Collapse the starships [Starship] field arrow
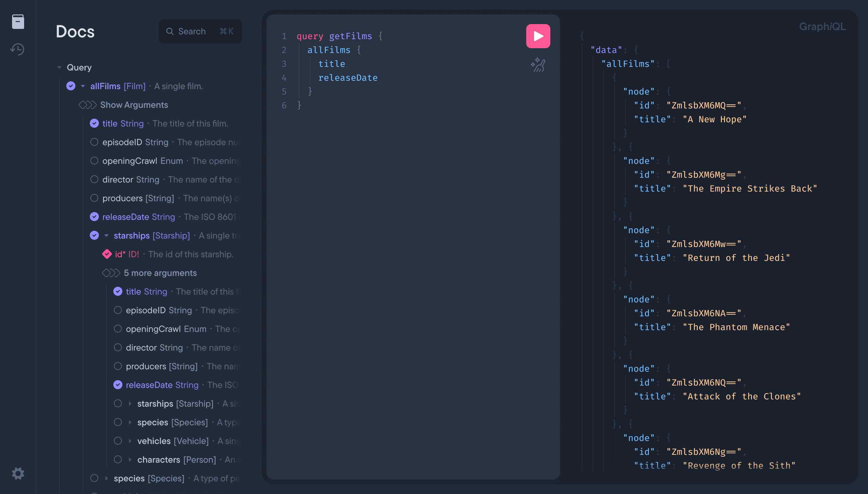868x494 pixels. click(x=106, y=236)
